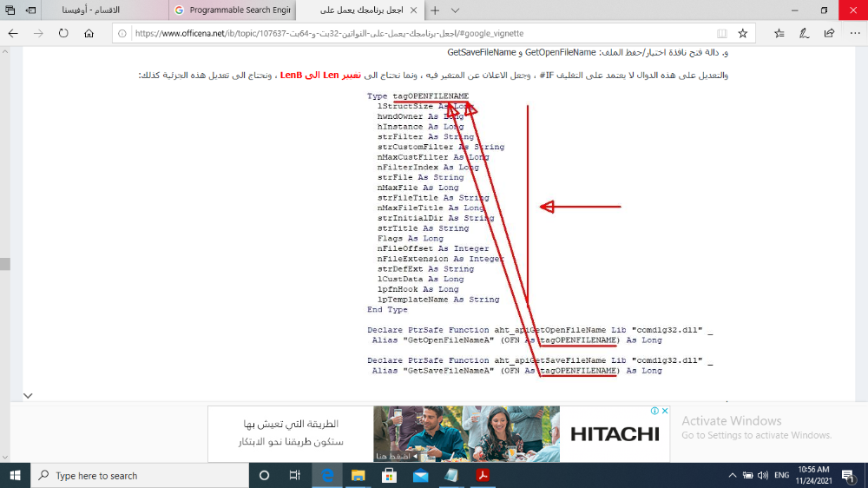Open the Share page icon

828,33
